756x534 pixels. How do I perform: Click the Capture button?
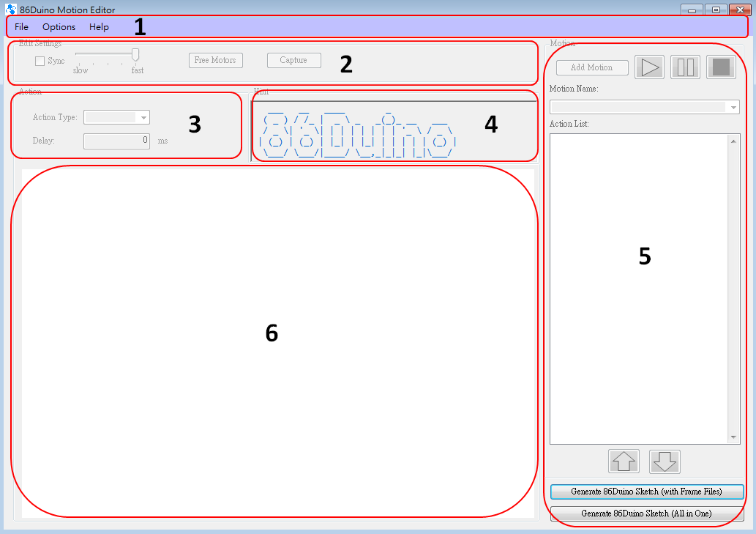(293, 60)
